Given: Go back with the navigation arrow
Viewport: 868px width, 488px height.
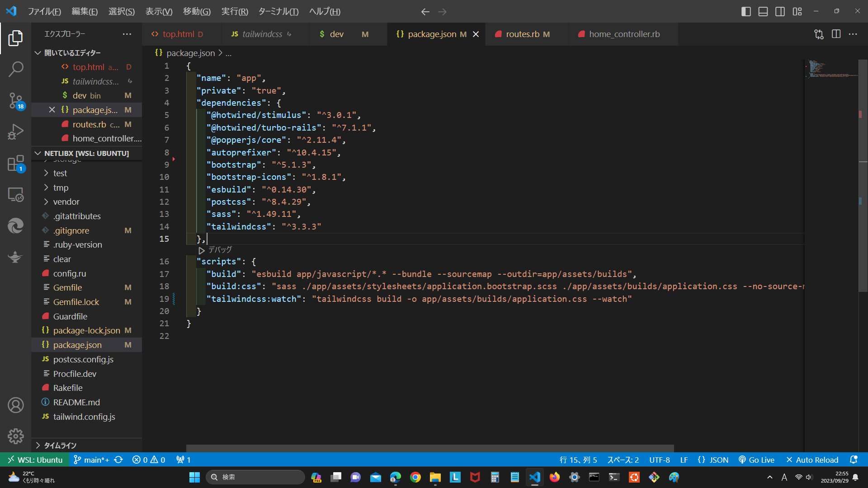Looking at the screenshot, I should (x=425, y=12).
